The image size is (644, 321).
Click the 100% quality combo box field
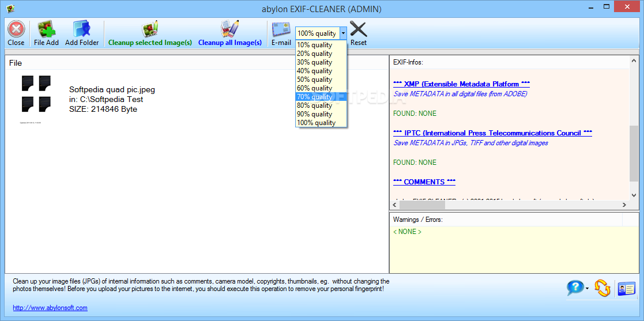point(318,33)
